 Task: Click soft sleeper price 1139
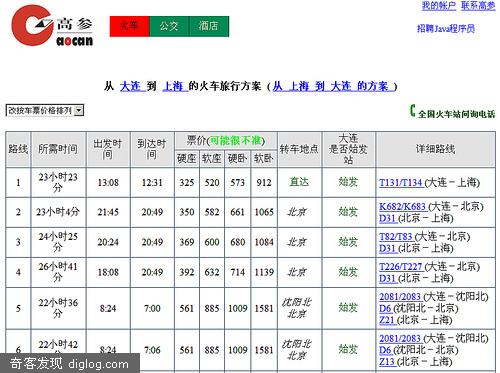click(264, 272)
